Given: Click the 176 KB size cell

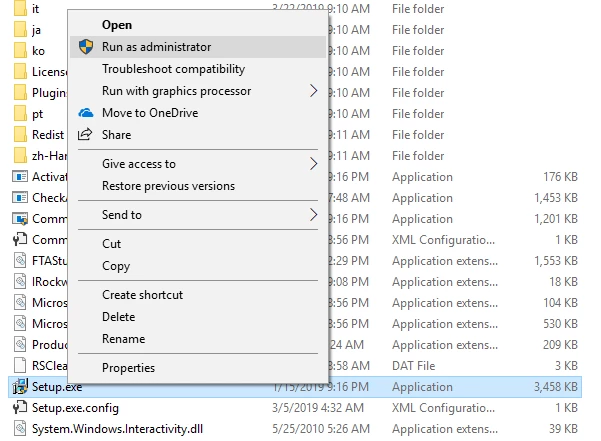Looking at the screenshot, I should (560, 177).
